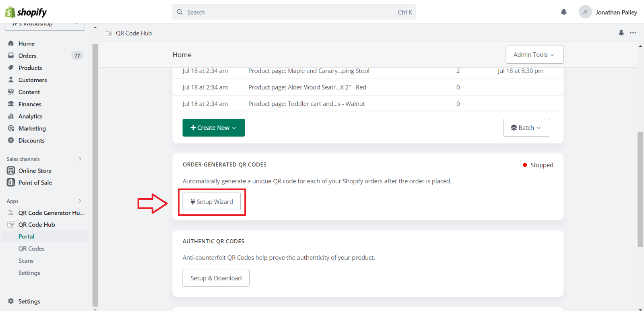Click the sidebar vertical scrollbar
644x311 pixels.
95,175
